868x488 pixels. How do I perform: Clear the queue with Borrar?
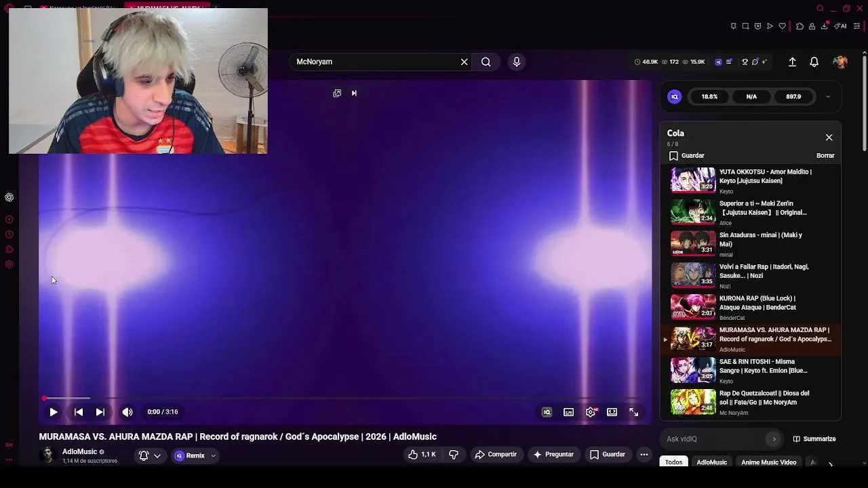coord(825,156)
